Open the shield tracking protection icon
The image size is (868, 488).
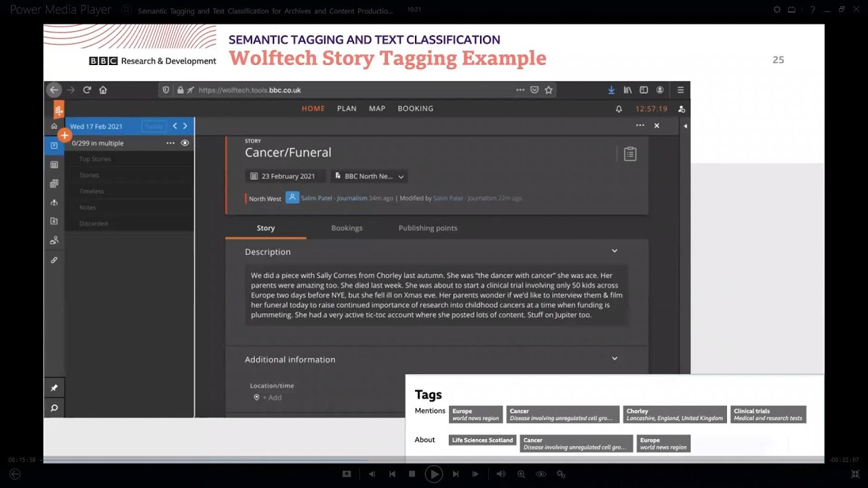tap(165, 89)
